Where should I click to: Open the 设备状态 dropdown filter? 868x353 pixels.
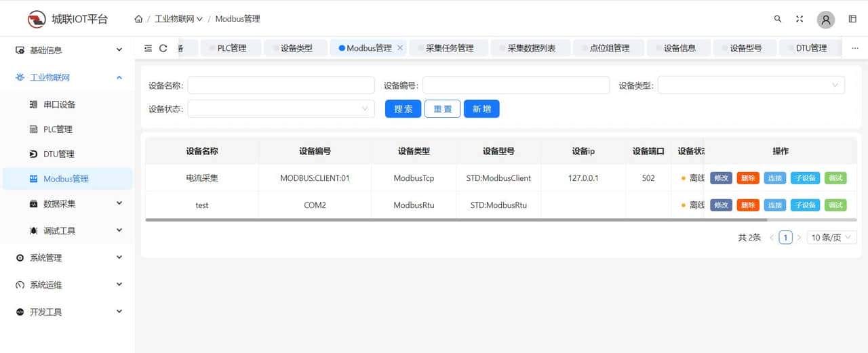tap(281, 108)
